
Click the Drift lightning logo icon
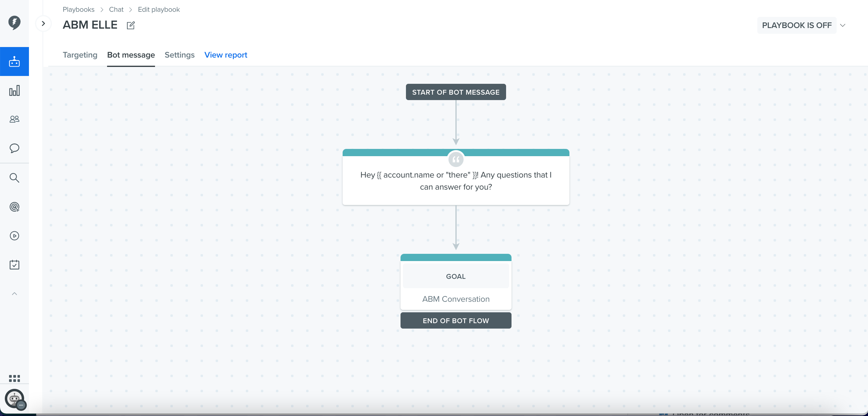point(14,23)
